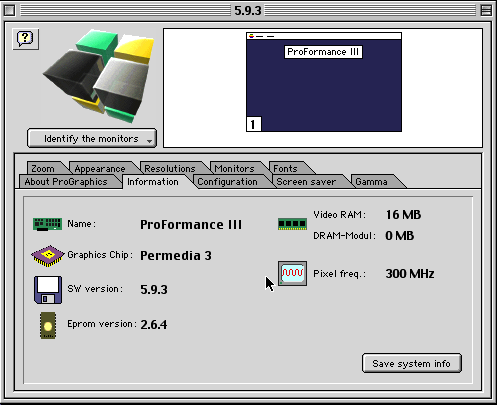Click the floppy disk SW version icon
This screenshot has width=497, height=405.
pos(48,289)
